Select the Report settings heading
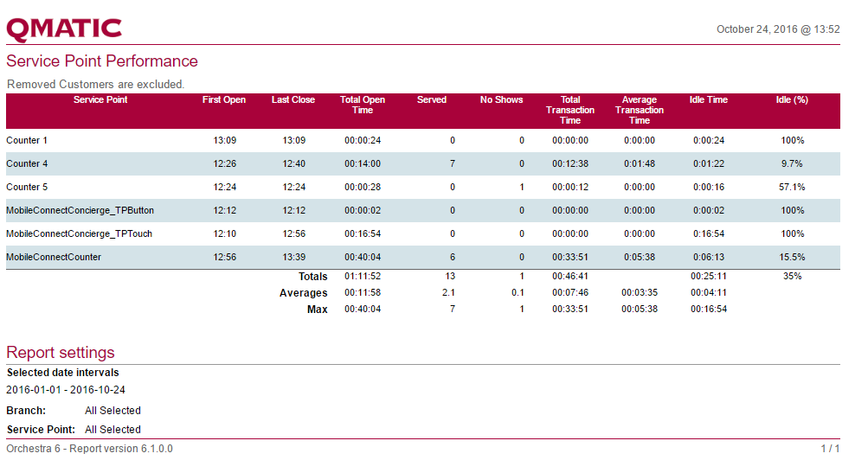Image resolution: width=868 pixels, height=460 pixels. pyautogui.click(x=61, y=353)
